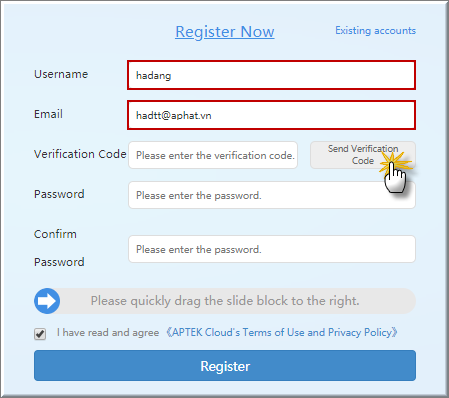Open APTEK Cloud's Terms of Use and Privacy Policy
The image size is (449, 398).
point(282,332)
